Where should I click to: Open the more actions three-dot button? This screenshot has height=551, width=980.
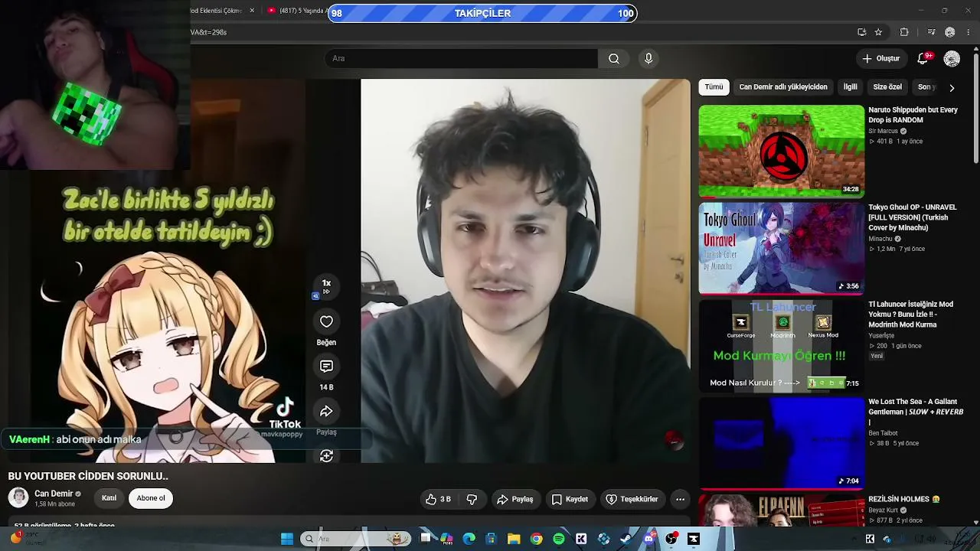680,499
